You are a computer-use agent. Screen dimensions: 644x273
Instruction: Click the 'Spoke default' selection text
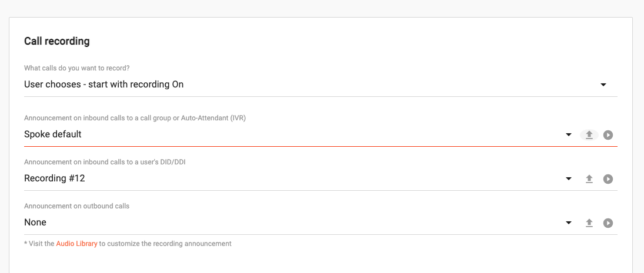pos(52,134)
